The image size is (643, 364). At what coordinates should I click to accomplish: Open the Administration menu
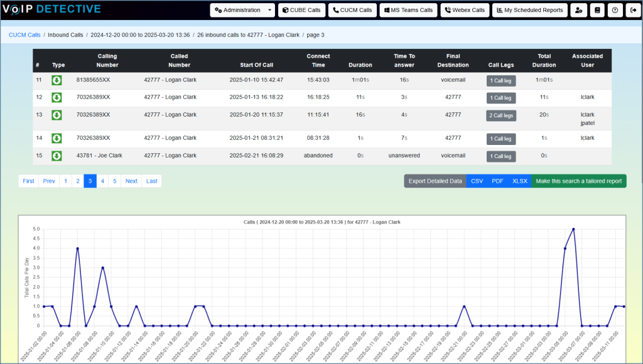coord(238,10)
